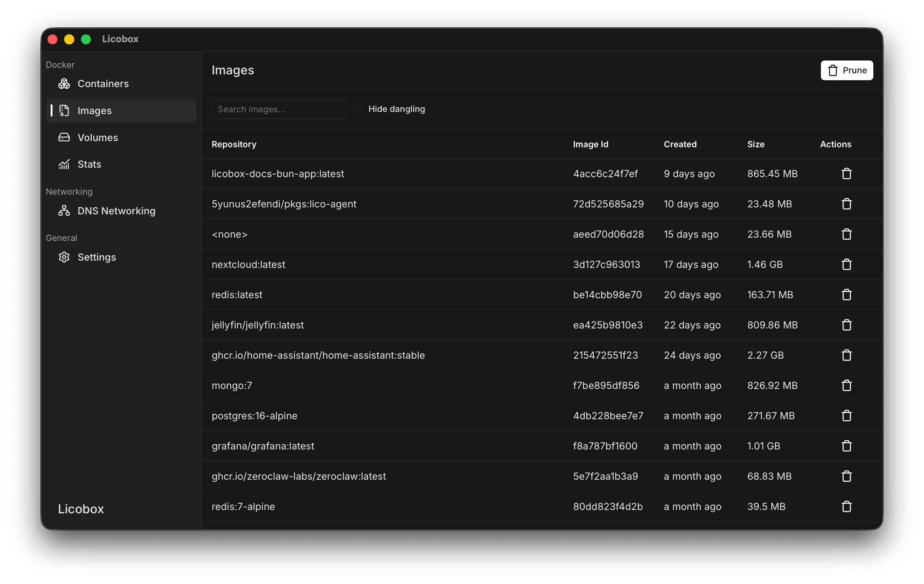The image size is (924, 584).
Task: Remove the mongo:7 image
Action: [846, 385]
